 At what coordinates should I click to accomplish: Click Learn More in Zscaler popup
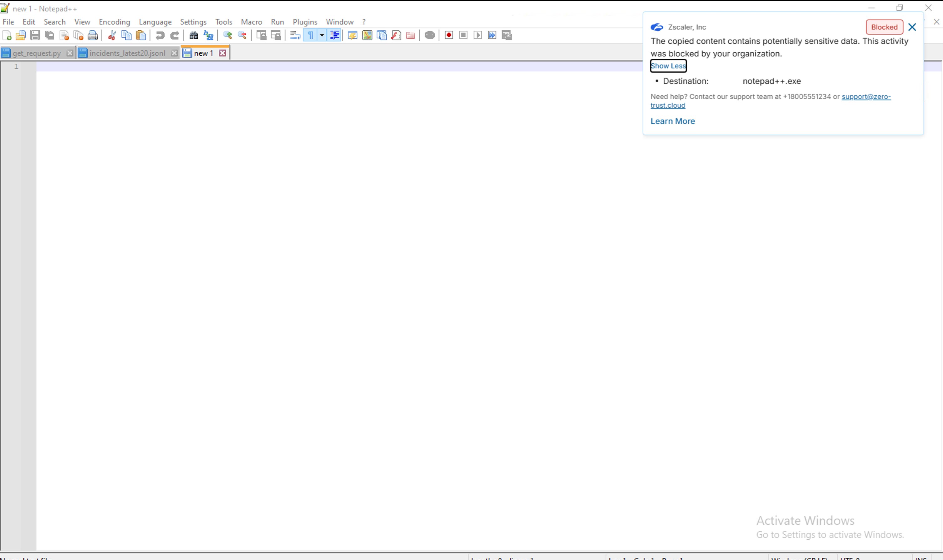click(x=672, y=121)
